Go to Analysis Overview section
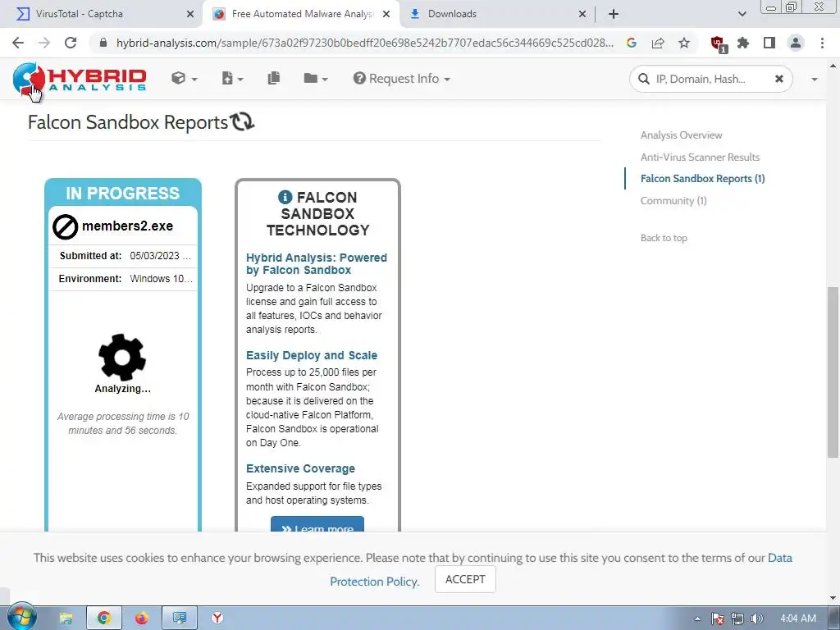 pyautogui.click(x=681, y=135)
